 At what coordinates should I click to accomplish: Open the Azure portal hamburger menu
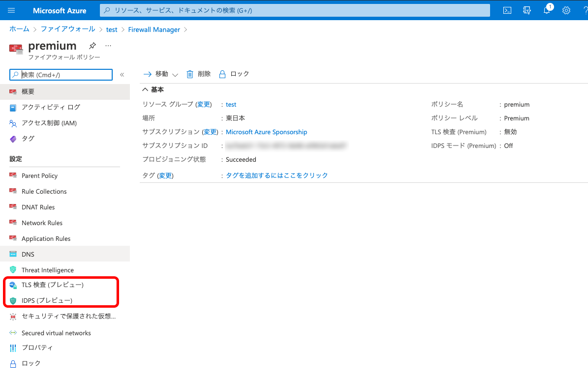11,10
